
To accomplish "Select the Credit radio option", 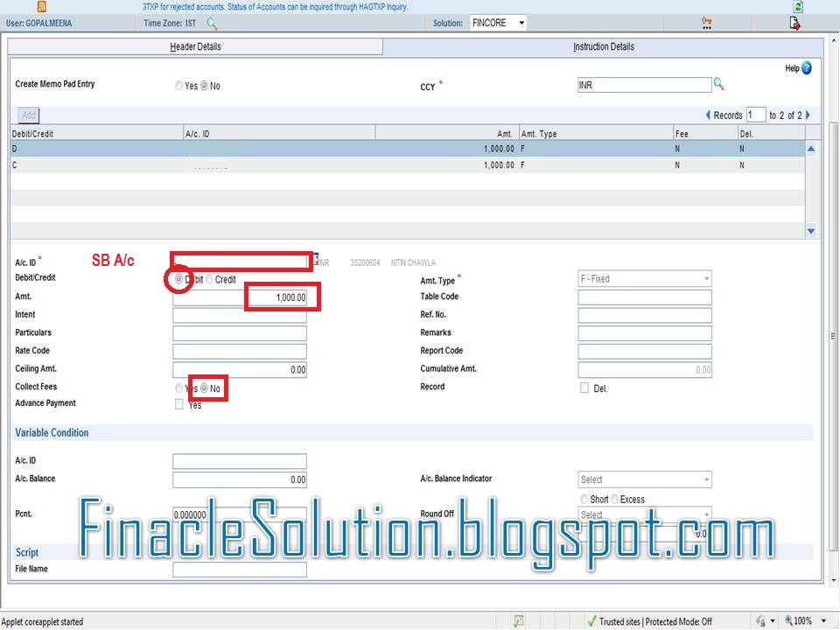I will tap(207, 279).
